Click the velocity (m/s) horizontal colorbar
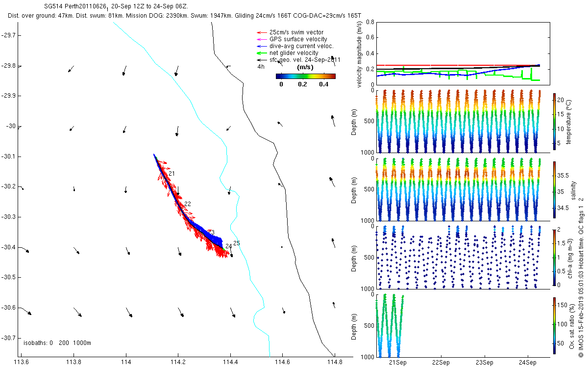Screen dimensions: 588x368 pyautogui.click(x=306, y=76)
